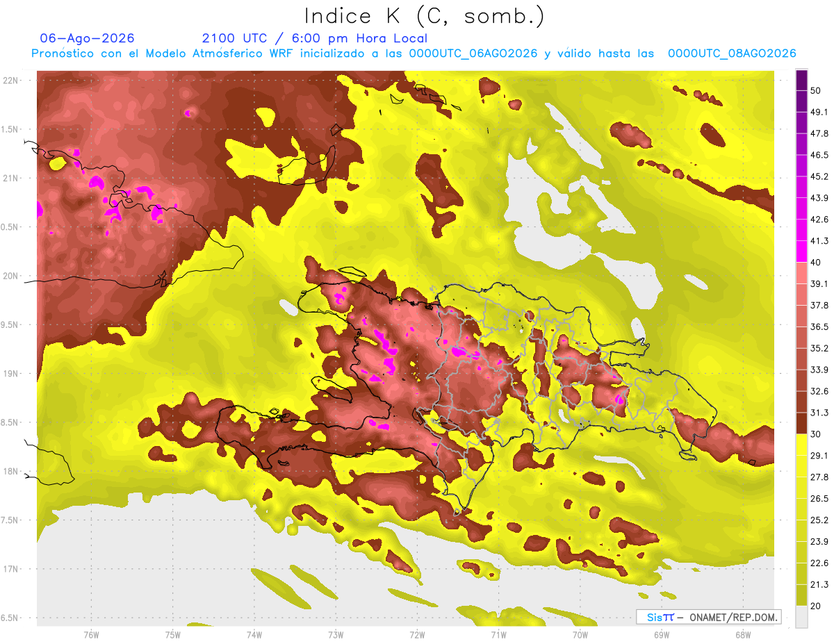Click the "43.9" color scale value
834x644 pixels.
[x=819, y=198]
